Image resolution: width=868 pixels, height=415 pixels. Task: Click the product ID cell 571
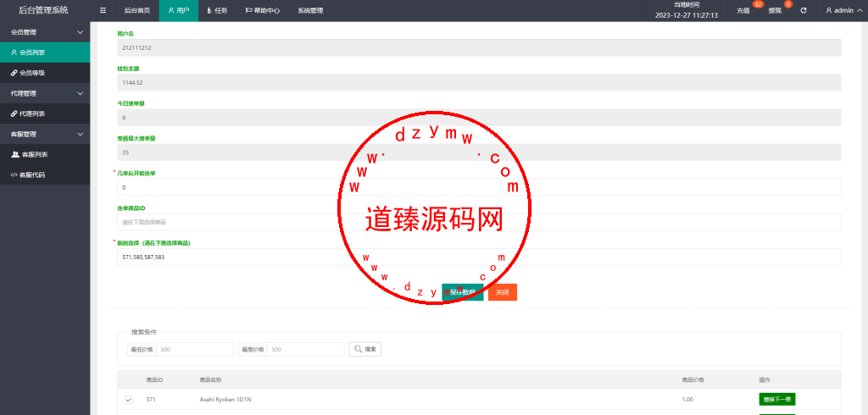151,400
